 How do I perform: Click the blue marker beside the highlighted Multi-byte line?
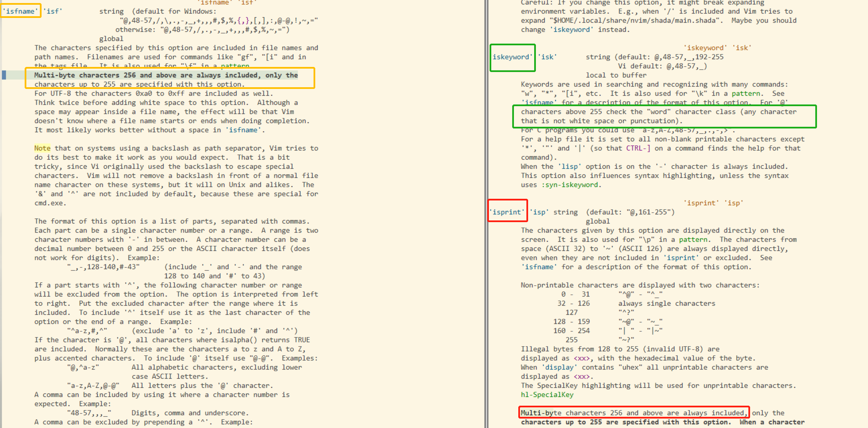pyautogui.click(x=4, y=75)
